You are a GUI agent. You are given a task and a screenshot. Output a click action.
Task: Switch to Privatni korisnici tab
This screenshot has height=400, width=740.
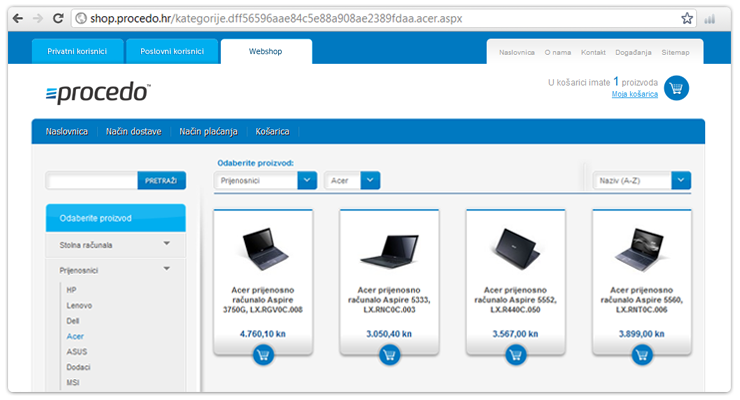[x=77, y=51]
